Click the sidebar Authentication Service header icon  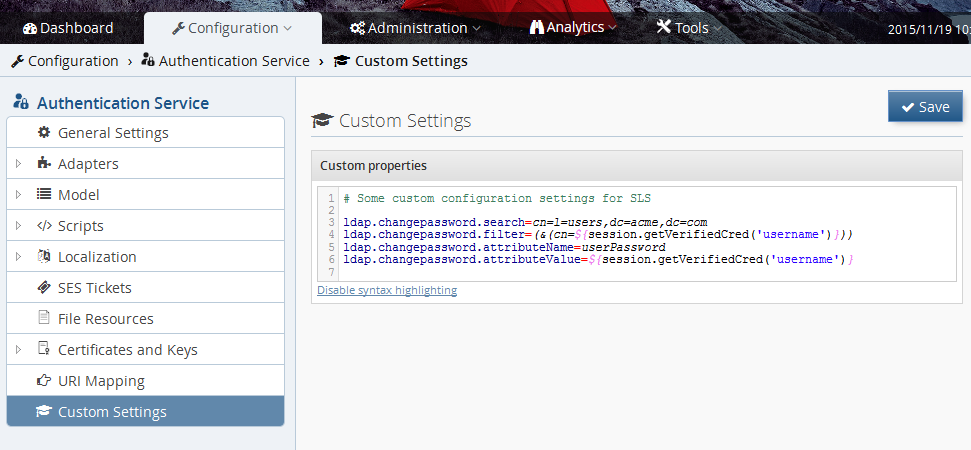[20, 102]
